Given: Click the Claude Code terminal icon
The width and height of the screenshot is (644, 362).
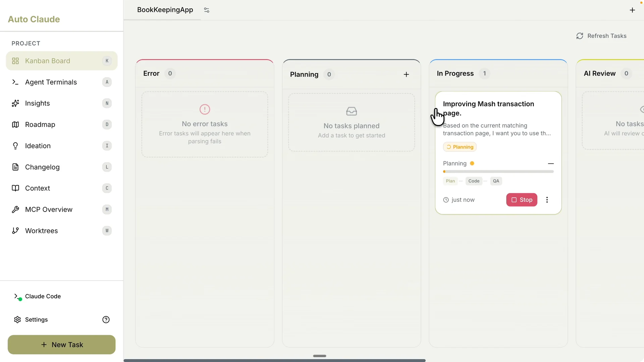Looking at the screenshot, I should pos(17,297).
